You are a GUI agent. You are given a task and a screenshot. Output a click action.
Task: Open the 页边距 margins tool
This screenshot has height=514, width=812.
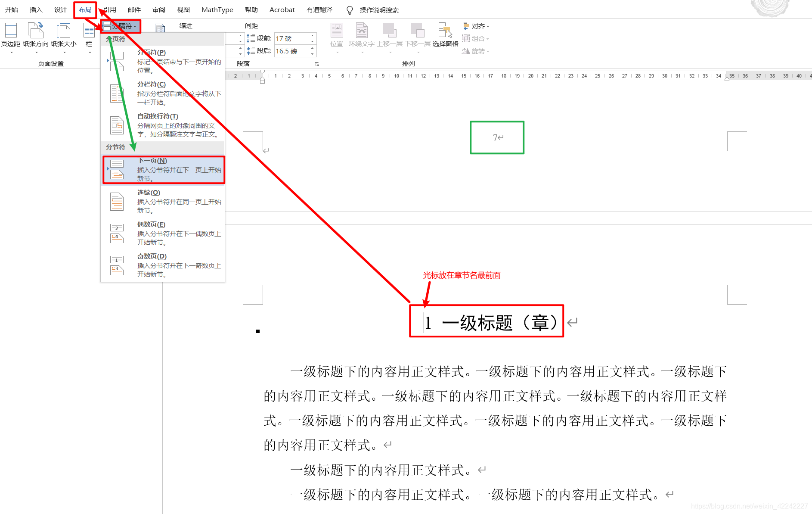point(11,37)
